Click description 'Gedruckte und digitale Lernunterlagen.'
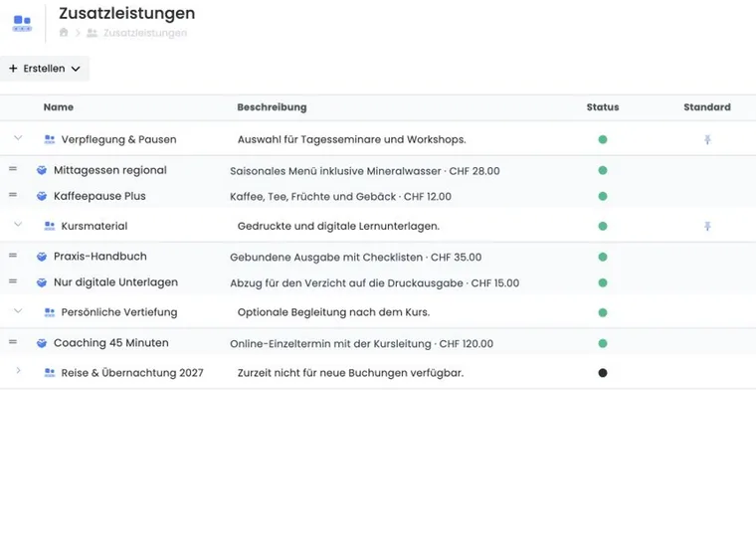Image resolution: width=756 pixels, height=545 pixels. (338, 226)
